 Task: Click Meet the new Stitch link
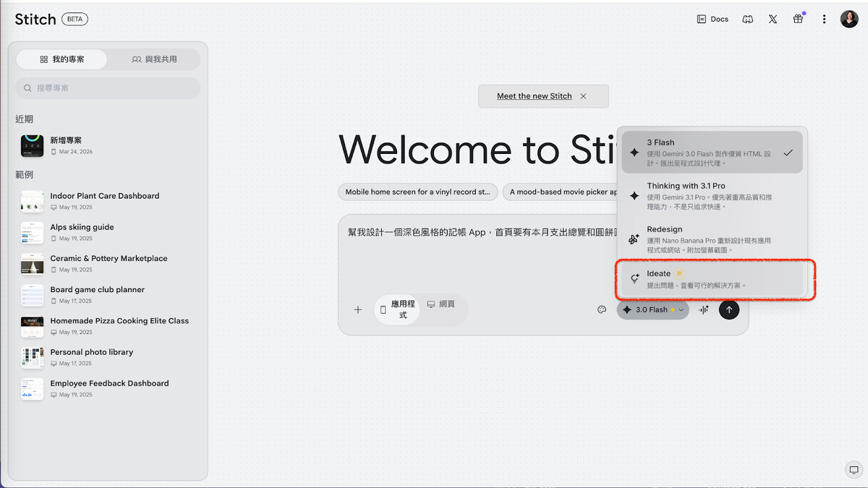pyautogui.click(x=534, y=96)
